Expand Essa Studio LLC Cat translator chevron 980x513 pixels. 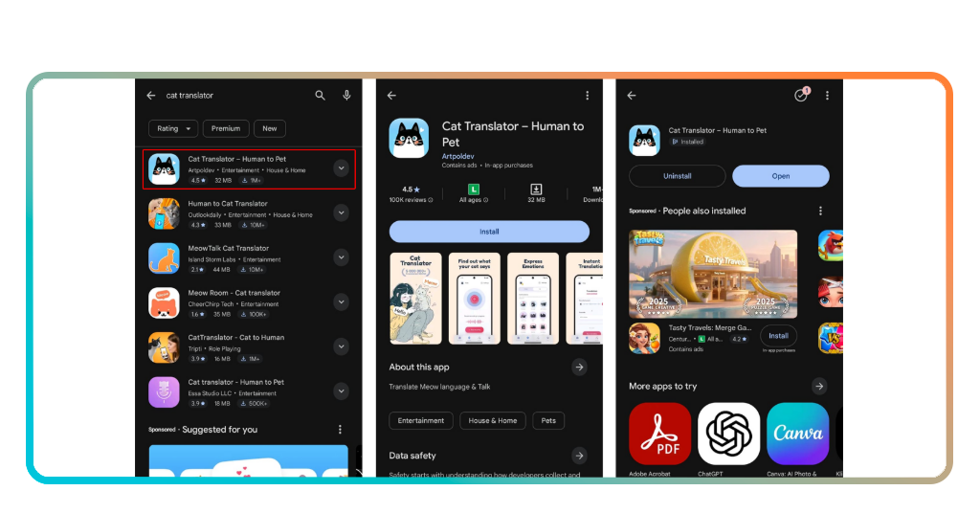(x=341, y=391)
